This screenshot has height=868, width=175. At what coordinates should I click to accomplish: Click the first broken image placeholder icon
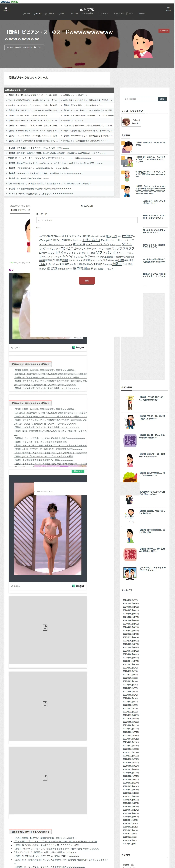pyautogui.click(x=45, y=627)
